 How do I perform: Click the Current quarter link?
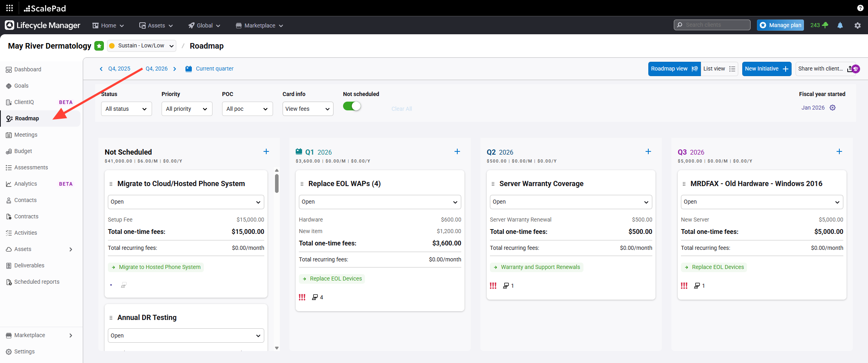pos(214,69)
